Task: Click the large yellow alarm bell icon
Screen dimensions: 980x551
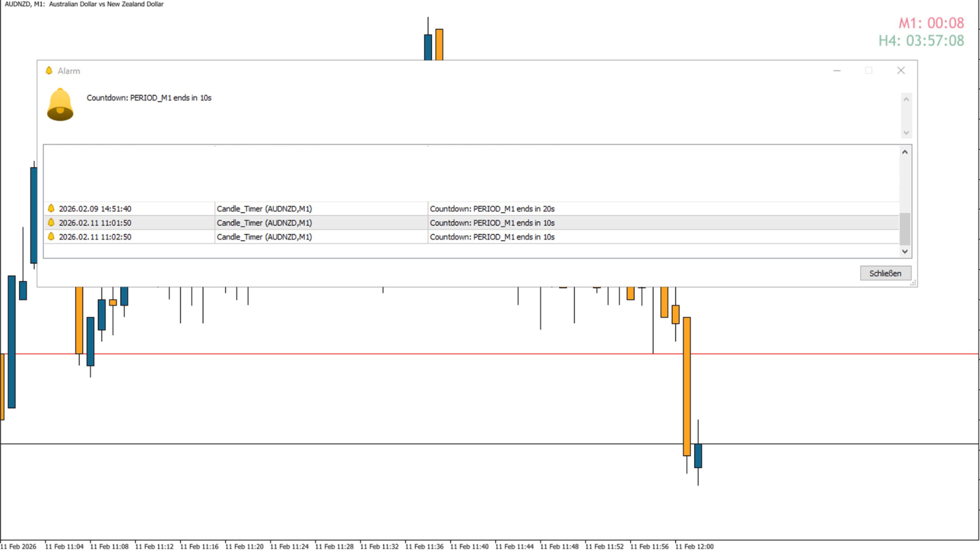Action: pos(60,105)
